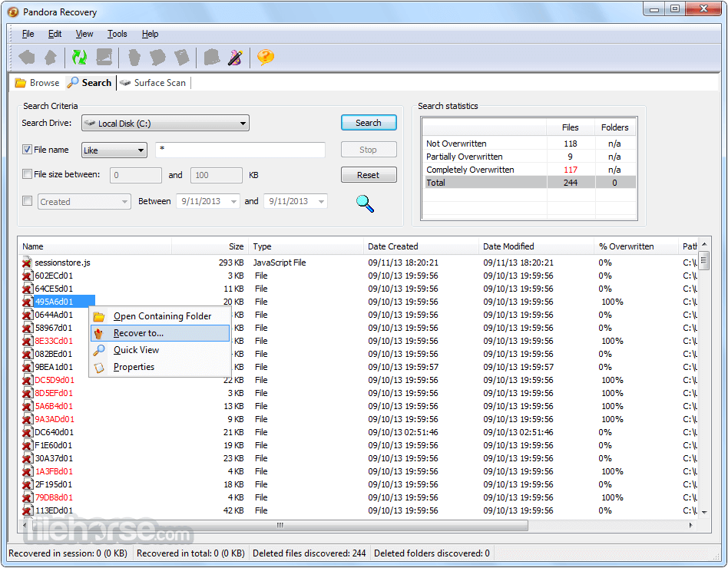Open the View menu
This screenshot has height=568, width=728.
point(84,34)
